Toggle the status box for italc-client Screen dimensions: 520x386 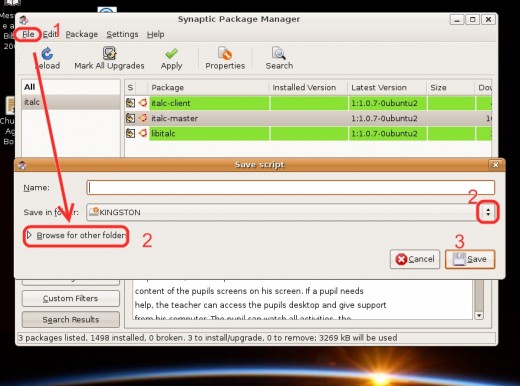click(130, 103)
